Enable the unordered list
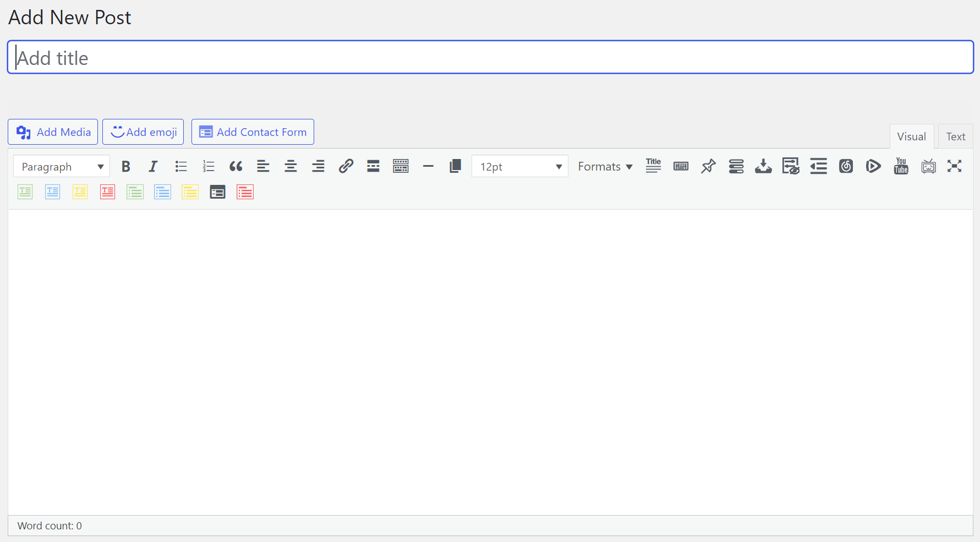This screenshot has width=980, height=542. (x=180, y=166)
